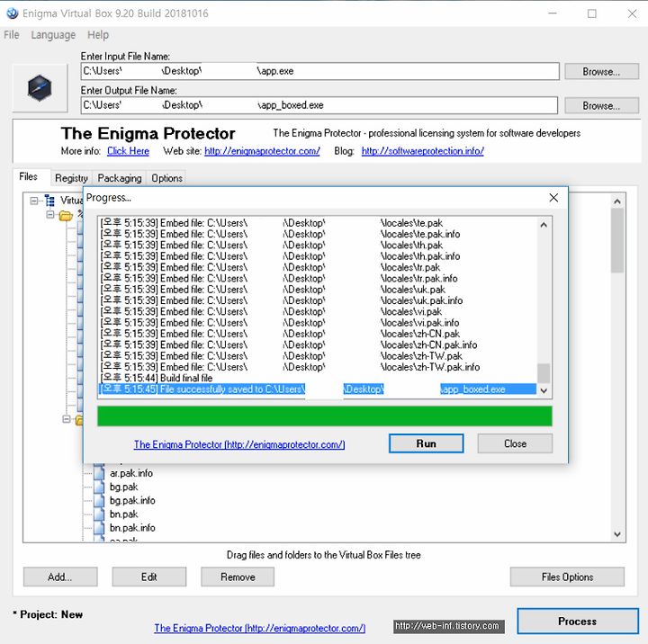The width and height of the screenshot is (648, 644).
Task: Collapse the first folder under the root node
Action: pos(50,215)
